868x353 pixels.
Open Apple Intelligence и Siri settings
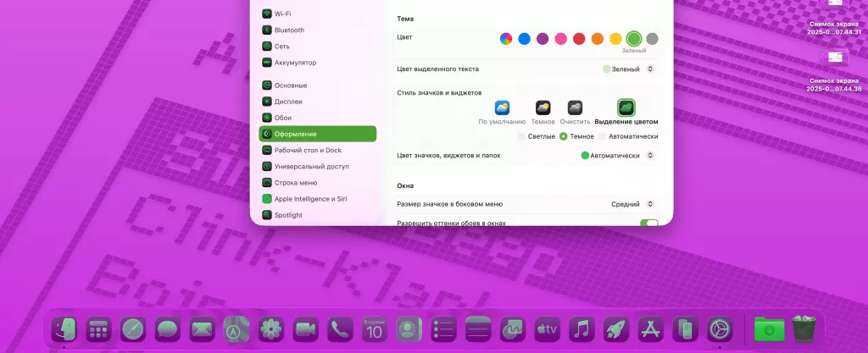coord(318,199)
